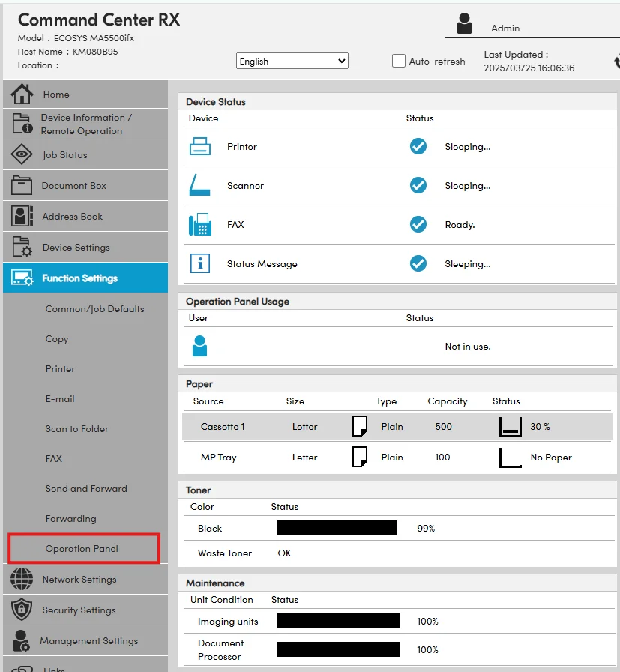Click the Management Settings user-gear icon
The height and width of the screenshot is (672, 620).
pos(22,641)
